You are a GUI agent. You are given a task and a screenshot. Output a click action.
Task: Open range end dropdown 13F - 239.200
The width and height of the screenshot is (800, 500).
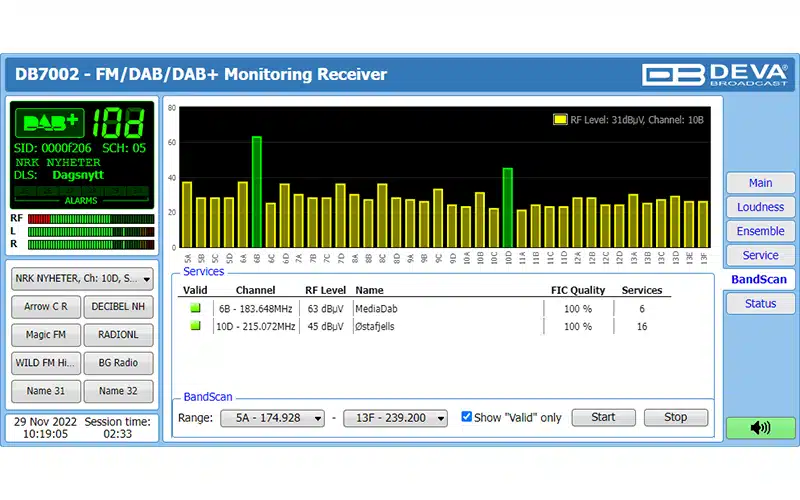coord(395,418)
